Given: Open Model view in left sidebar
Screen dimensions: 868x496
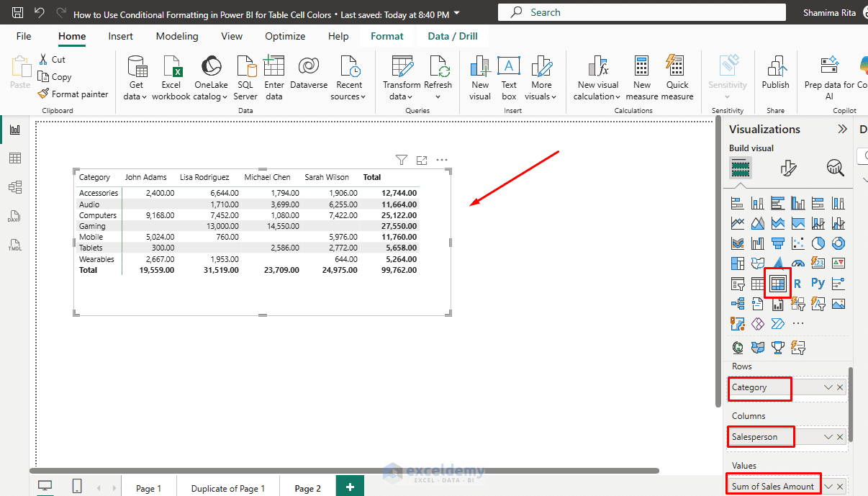Looking at the screenshot, I should coord(15,187).
